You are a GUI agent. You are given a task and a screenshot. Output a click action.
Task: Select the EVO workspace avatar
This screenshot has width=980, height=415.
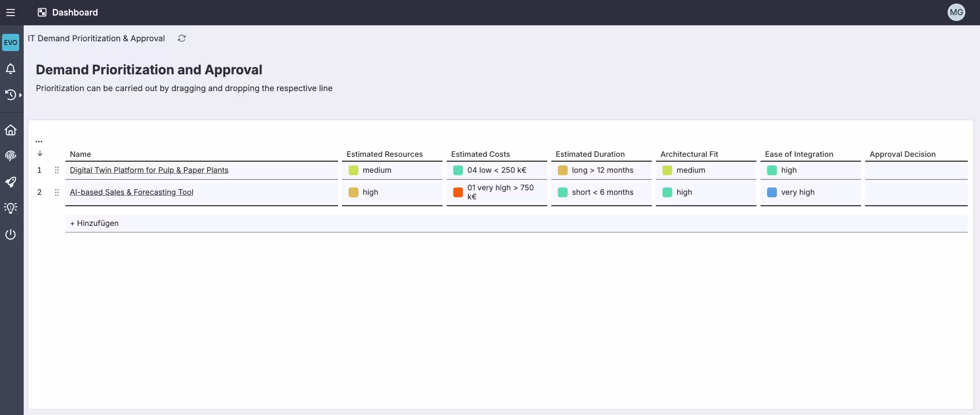coord(11,42)
